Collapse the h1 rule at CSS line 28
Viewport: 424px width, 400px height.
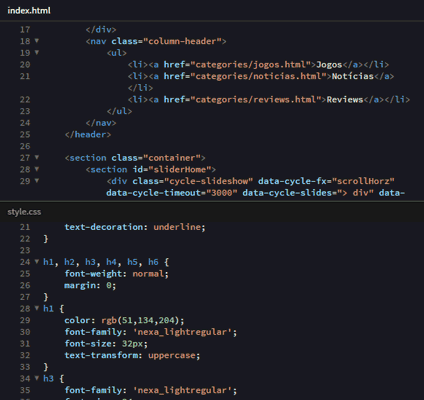[37, 308]
